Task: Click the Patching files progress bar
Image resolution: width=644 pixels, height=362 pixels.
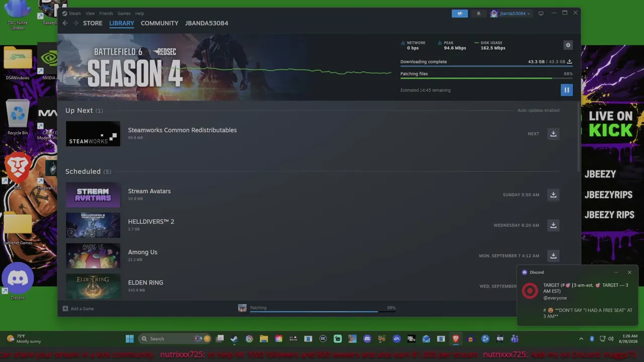Action: coord(487,78)
